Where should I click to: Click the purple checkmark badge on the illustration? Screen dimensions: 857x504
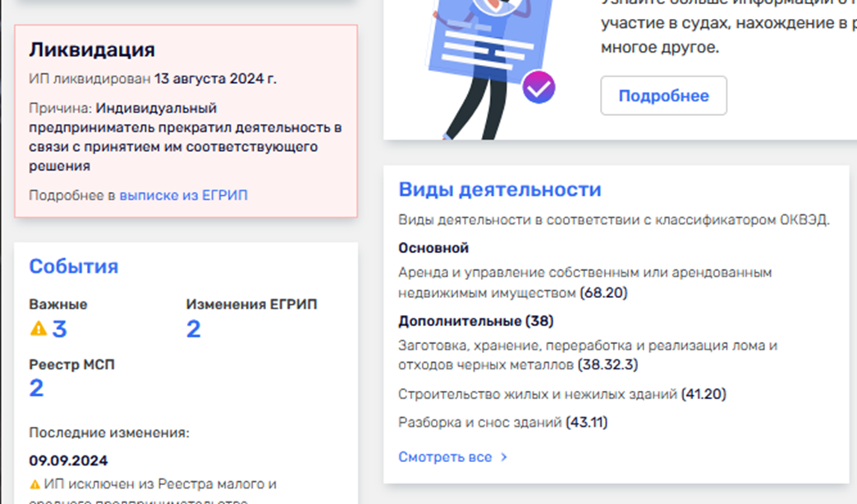click(538, 87)
